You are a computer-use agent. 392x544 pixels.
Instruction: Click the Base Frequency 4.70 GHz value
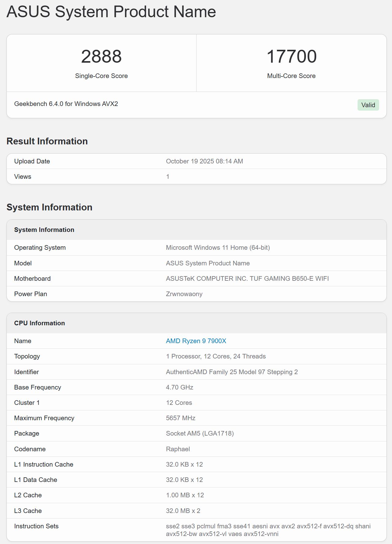coord(179,387)
